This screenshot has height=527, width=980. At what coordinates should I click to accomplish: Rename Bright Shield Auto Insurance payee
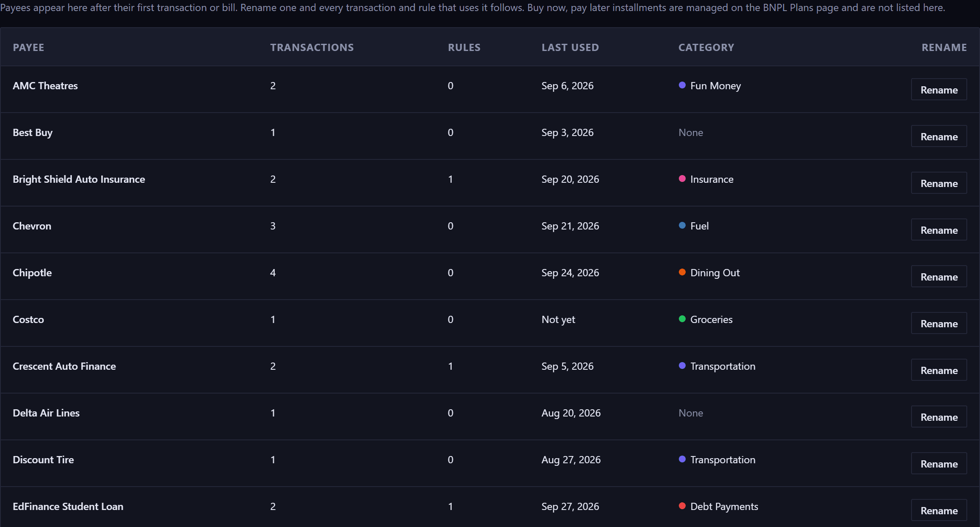point(939,183)
